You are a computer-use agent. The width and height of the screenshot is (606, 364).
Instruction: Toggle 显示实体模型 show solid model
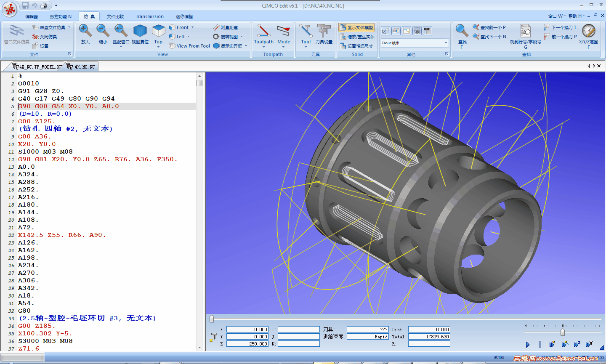coord(356,27)
